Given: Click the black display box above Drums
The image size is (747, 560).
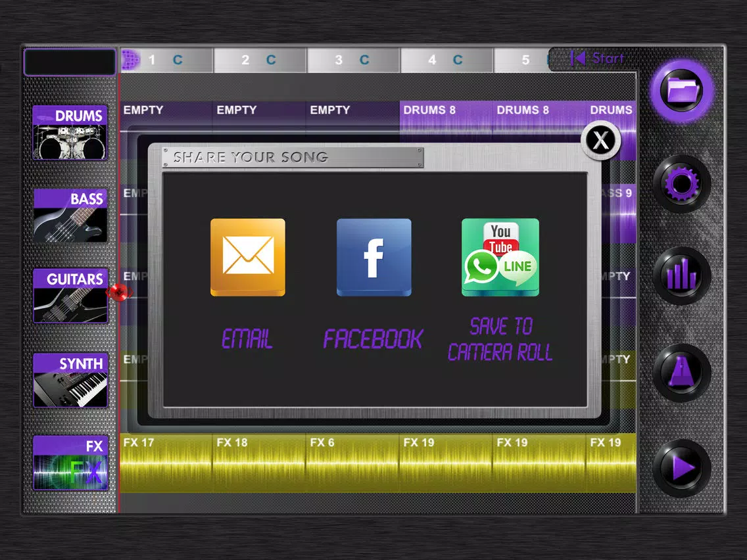Looking at the screenshot, I should (70, 62).
